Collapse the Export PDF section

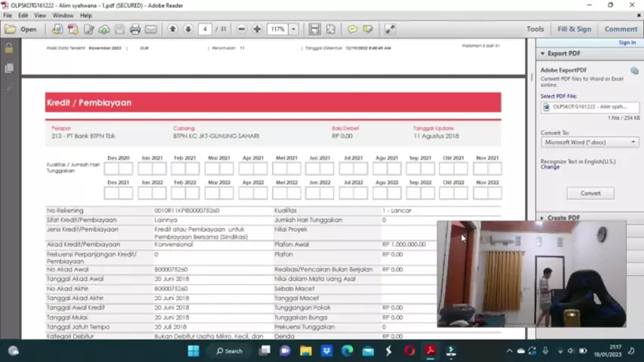click(541, 54)
